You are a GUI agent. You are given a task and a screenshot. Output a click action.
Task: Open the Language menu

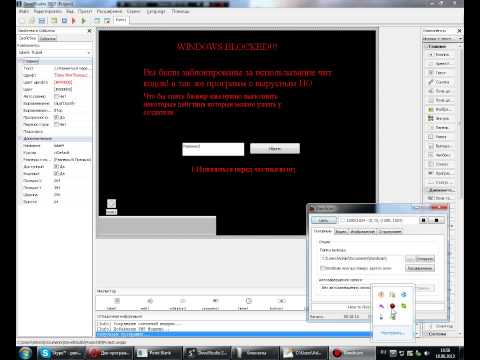coord(156,11)
